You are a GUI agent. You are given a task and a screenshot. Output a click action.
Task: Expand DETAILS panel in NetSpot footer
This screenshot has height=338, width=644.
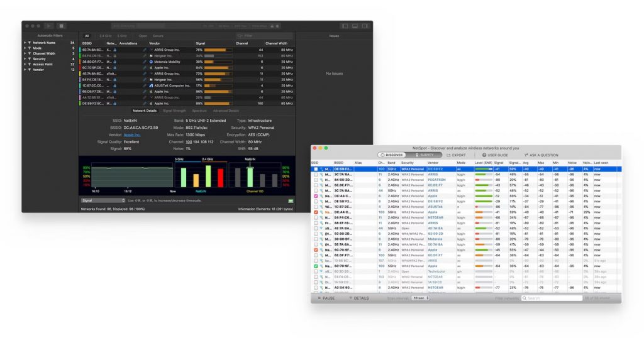(x=359, y=298)
